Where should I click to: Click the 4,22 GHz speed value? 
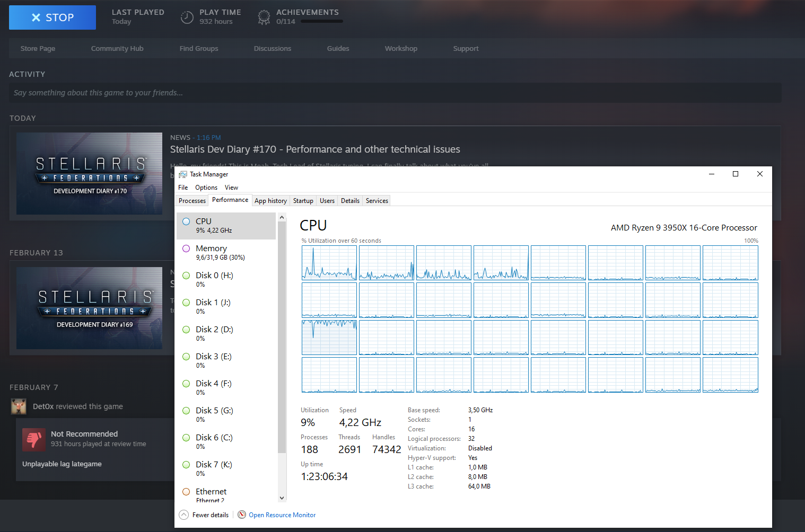(x=361, y=422)
